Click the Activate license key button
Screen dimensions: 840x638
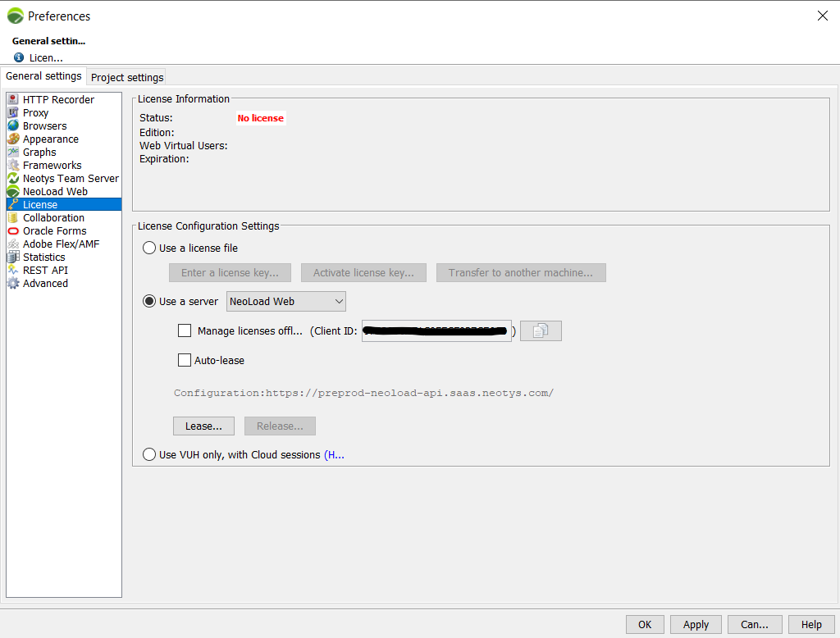pos(363,272)
